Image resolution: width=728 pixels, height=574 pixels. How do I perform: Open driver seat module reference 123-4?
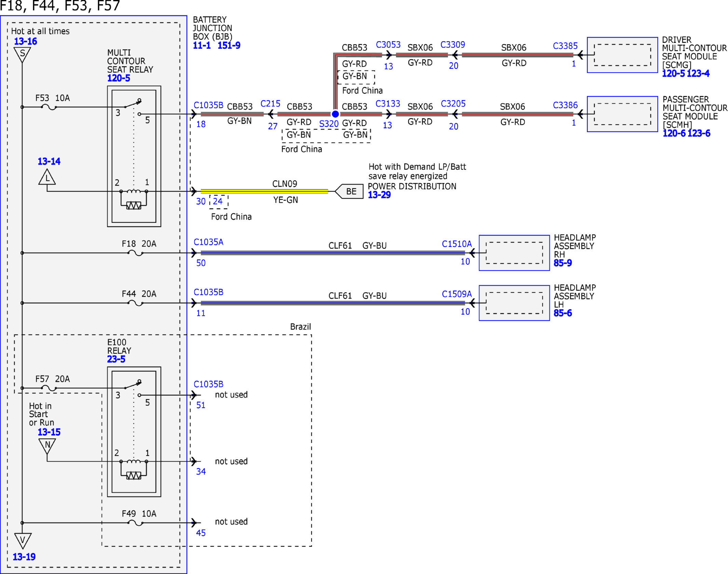tap(698, 74)
